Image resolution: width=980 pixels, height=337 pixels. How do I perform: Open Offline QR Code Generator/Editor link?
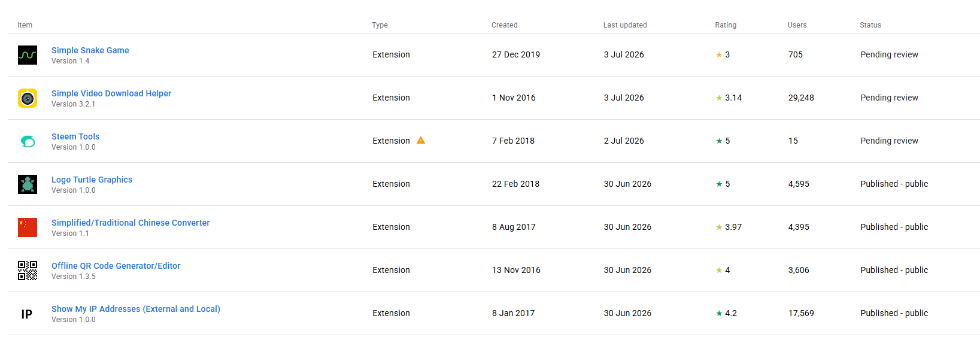coord(116,266)
